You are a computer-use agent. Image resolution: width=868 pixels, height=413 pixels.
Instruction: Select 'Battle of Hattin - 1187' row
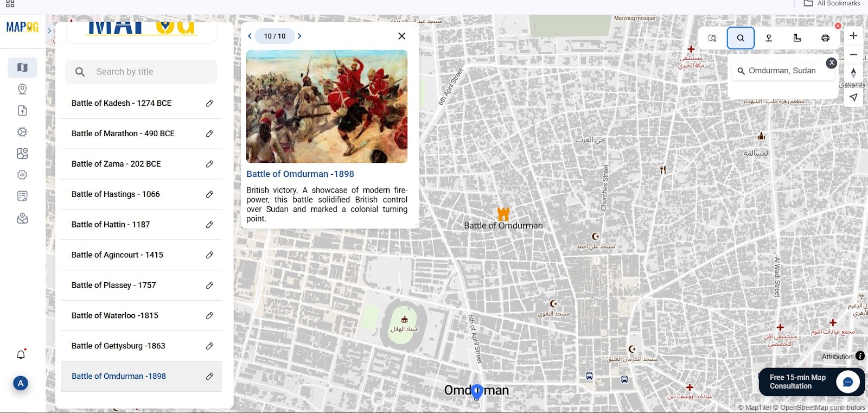141,225
